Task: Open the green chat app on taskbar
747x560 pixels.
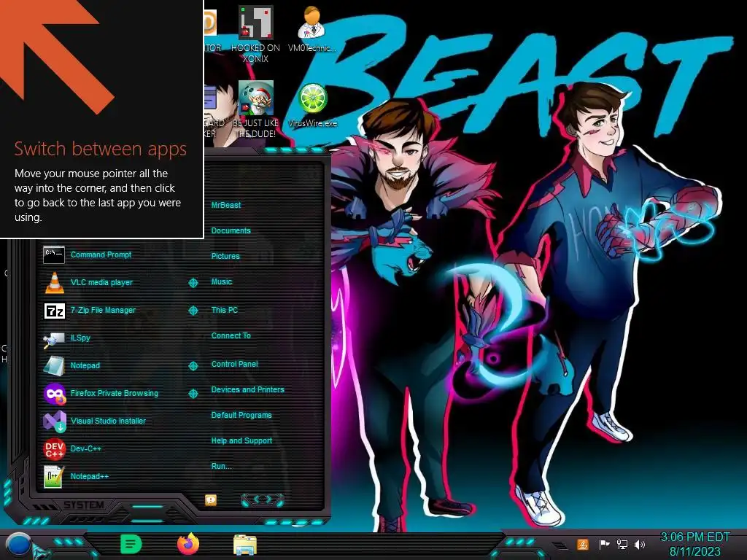Action: (131, 544)
